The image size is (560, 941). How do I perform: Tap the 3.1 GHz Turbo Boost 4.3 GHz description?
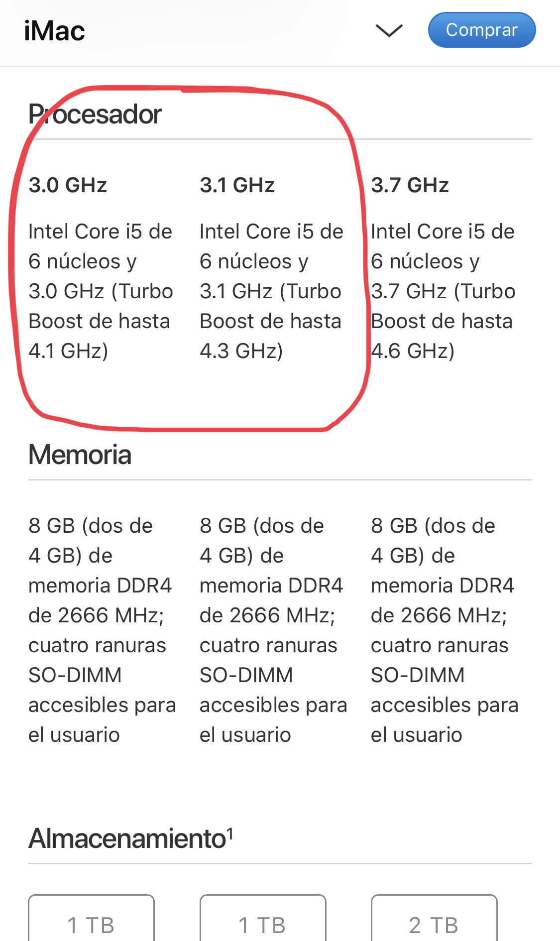tap(271, 291)
